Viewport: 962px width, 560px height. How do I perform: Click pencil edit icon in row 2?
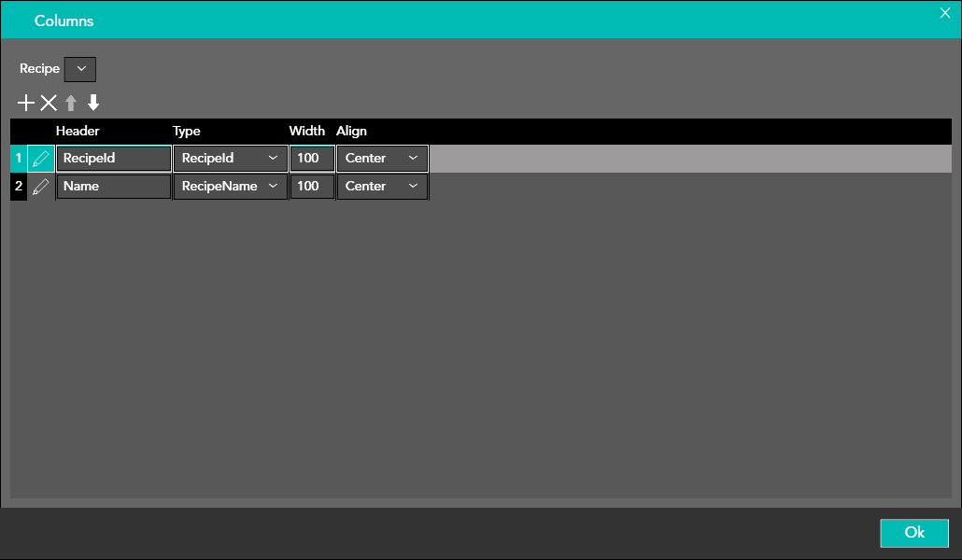coord(40,187)
